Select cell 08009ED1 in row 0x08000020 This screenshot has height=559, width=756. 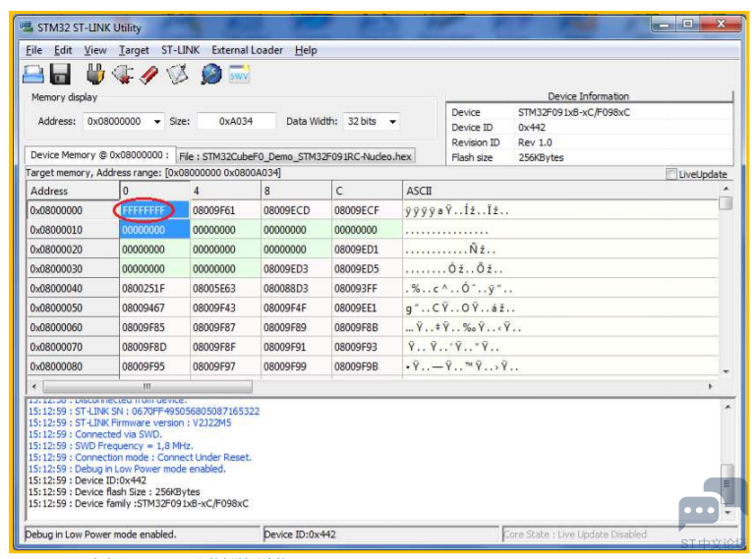coord(367,250)
